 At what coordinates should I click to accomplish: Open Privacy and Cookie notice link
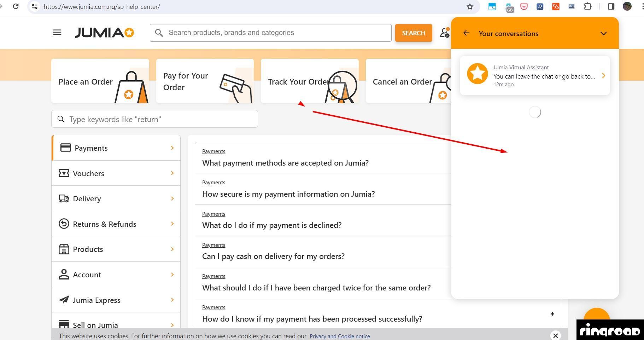(x=340, y=336)
